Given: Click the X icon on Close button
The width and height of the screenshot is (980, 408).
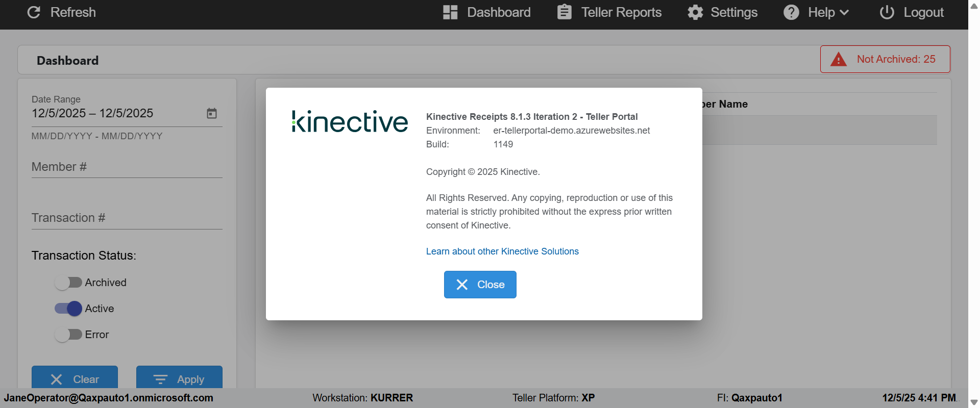Looking at the screenshot, I should pyautogui.click(x=462, y=285).
